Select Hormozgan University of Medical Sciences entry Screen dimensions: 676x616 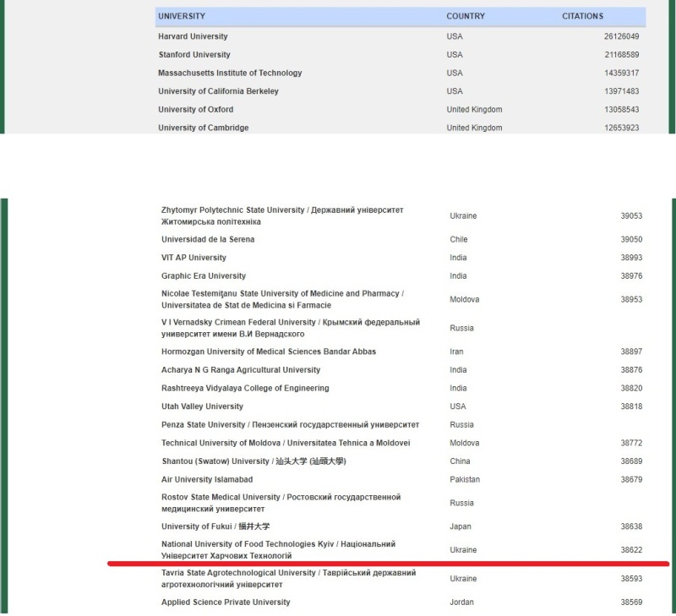click(x=269, y=352)
